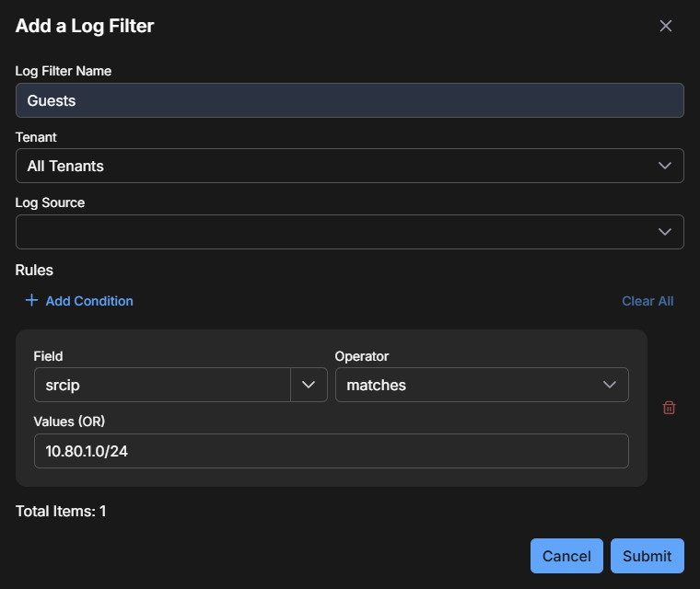The height and width of the screenshot is (589, 700).
Task: Expand the Operator dropdown showing matches
Action: point(470,385)
